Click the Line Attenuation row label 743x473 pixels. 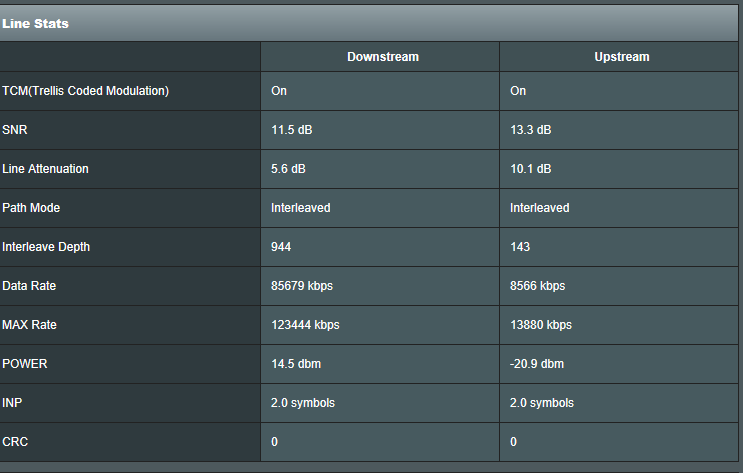click(x=46, y=169)
